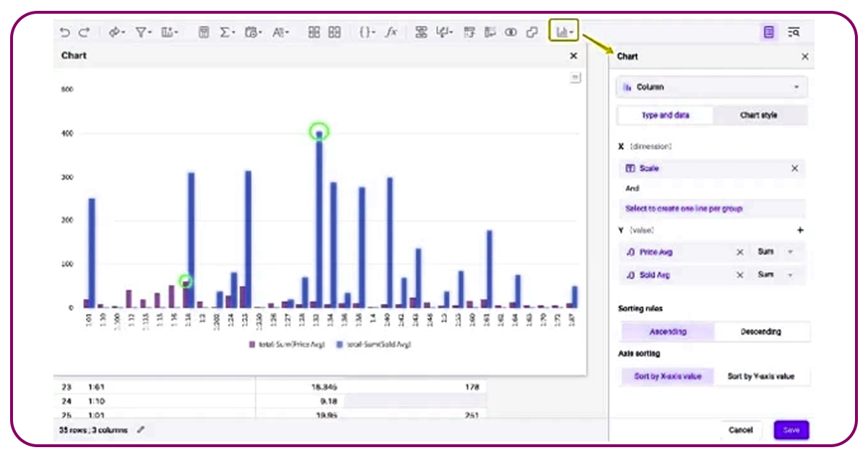
Task: Click the overlapping squares duplicate icon
Action: pyautogui.click(x=532, y=32)
